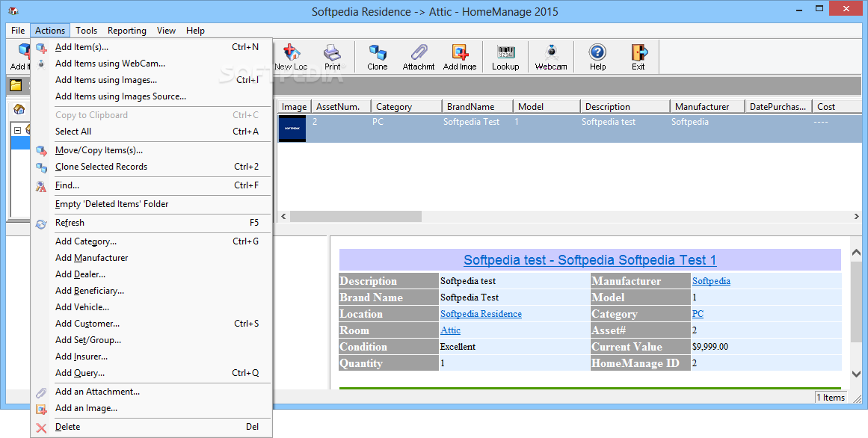Choose Select All menu entry
This screenshot has height=438, width=868.
pos(152,132)
